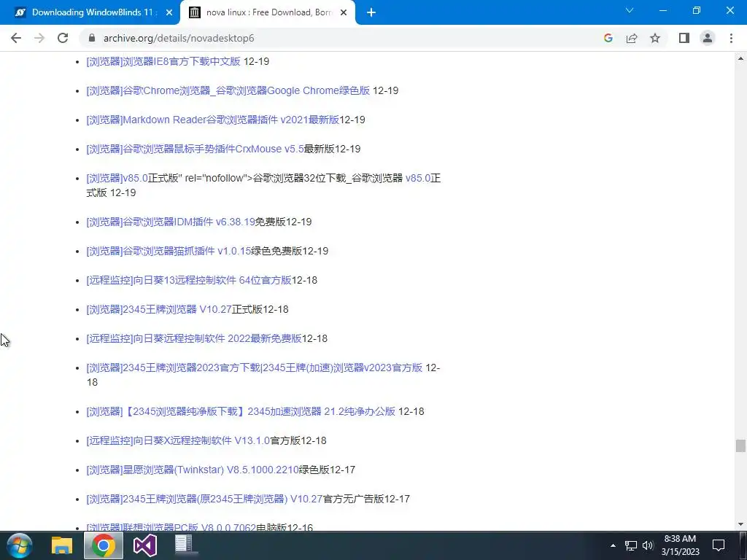Open IE8官方下载中文版 link
The width and height of the screenshot is (747, 560).
click(163, 61)
